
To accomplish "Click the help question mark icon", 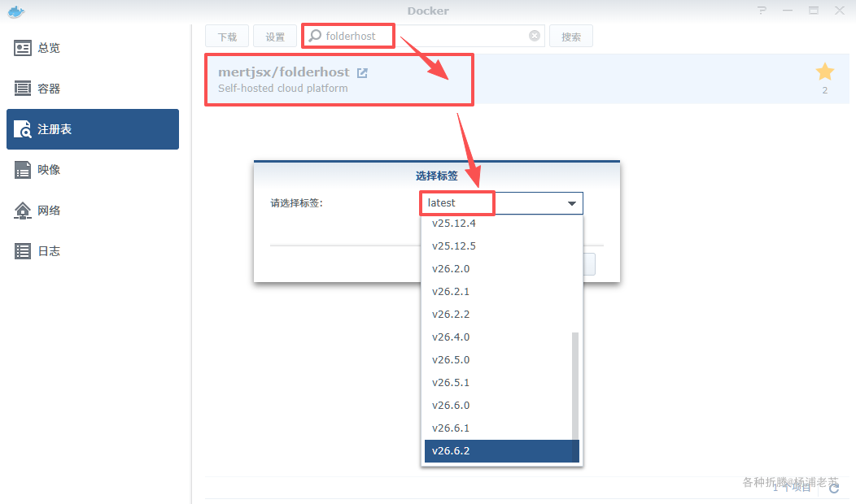I will (762, 11).
